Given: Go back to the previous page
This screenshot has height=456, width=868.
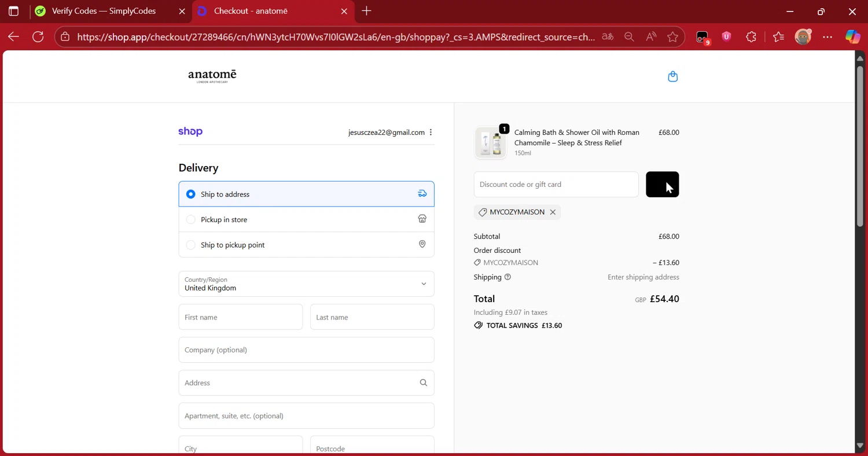Looking at the screenshot, I should 13,37.
